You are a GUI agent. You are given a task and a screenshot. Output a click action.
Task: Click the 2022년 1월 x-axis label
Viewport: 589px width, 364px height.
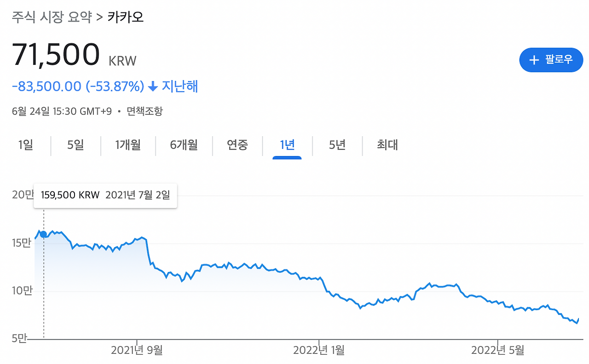[319, 351]
